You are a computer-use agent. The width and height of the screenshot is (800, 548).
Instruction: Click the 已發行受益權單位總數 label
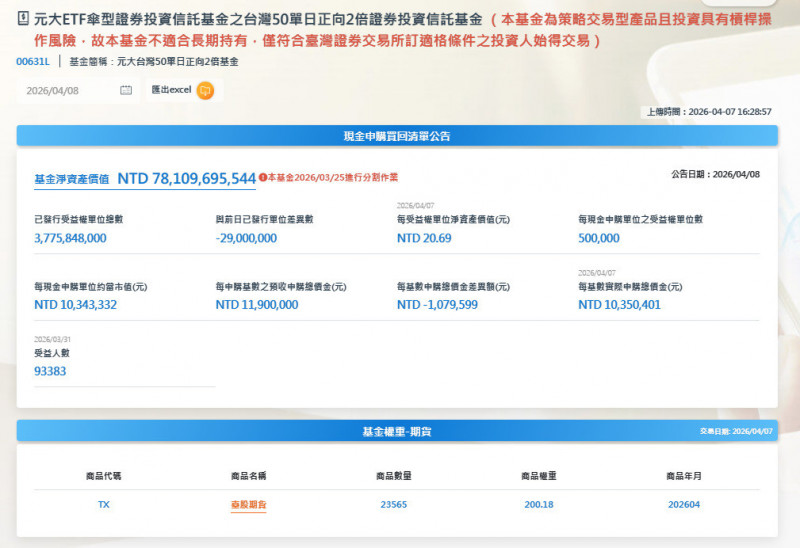79,219
